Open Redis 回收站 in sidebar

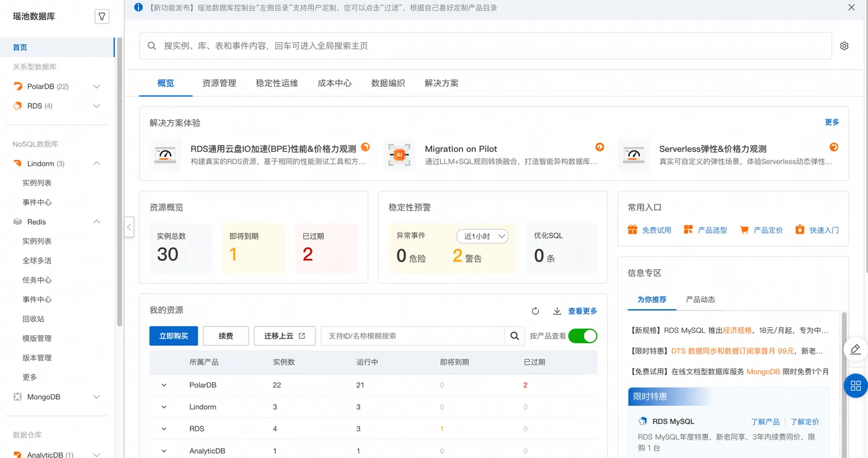coord(33,319)
